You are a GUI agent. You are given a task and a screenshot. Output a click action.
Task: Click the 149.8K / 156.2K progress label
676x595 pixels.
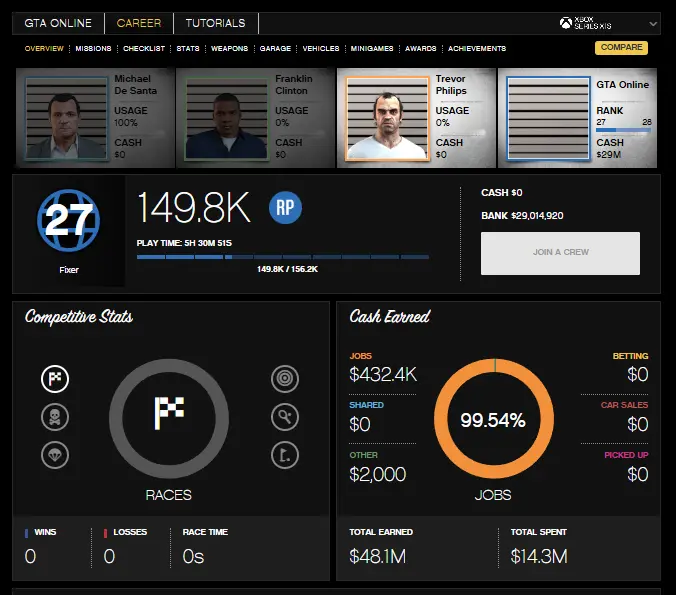pos(287,269)
